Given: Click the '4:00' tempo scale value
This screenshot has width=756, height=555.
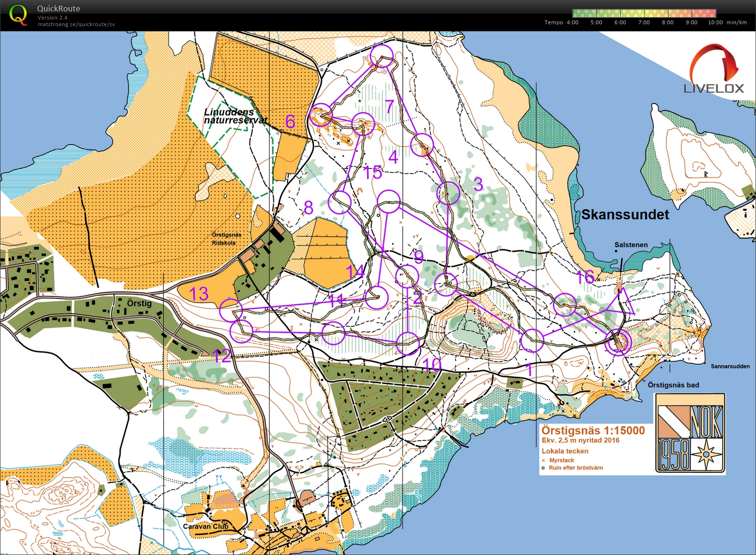Looking at the screenshot, I should pos(573,22).
